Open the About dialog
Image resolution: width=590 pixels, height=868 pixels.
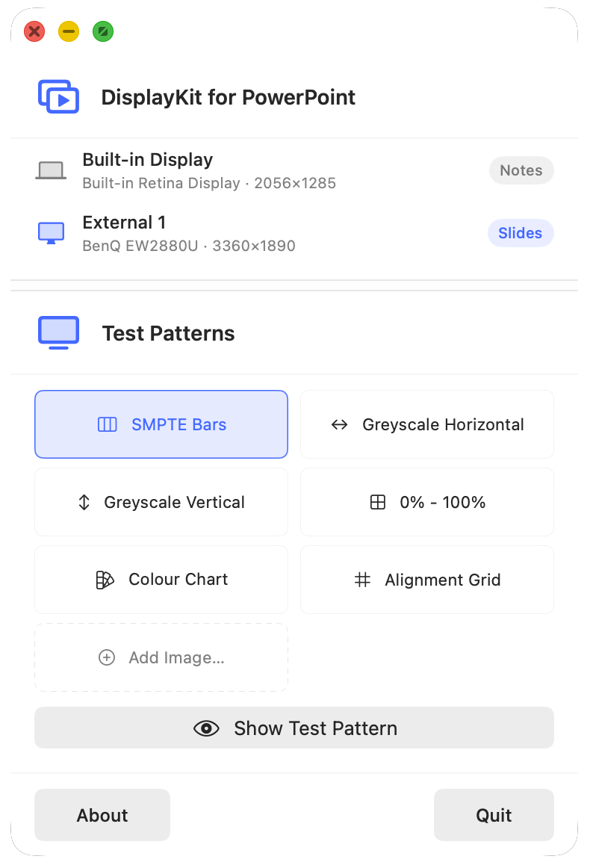click(102, 815)
